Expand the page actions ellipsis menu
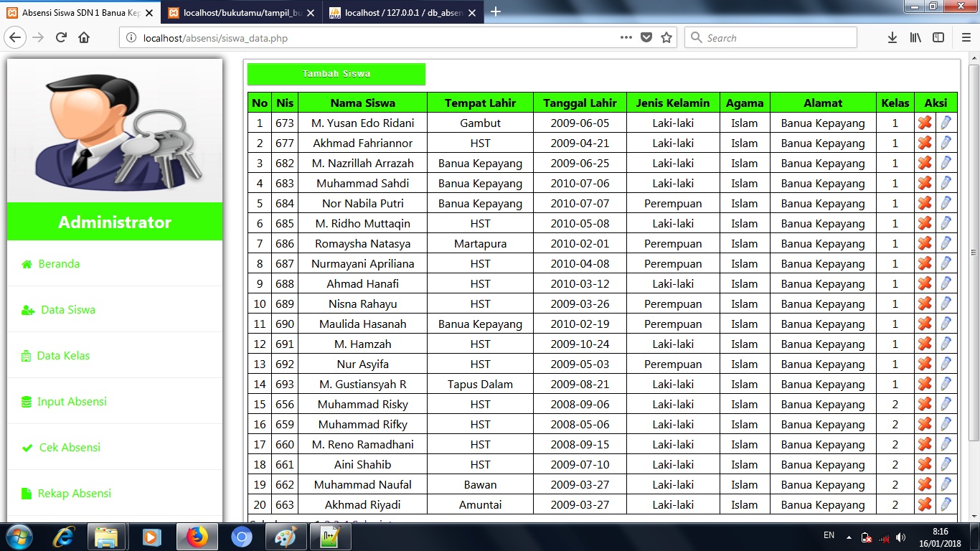Screen dimensions: 980x551 (626, 37)
